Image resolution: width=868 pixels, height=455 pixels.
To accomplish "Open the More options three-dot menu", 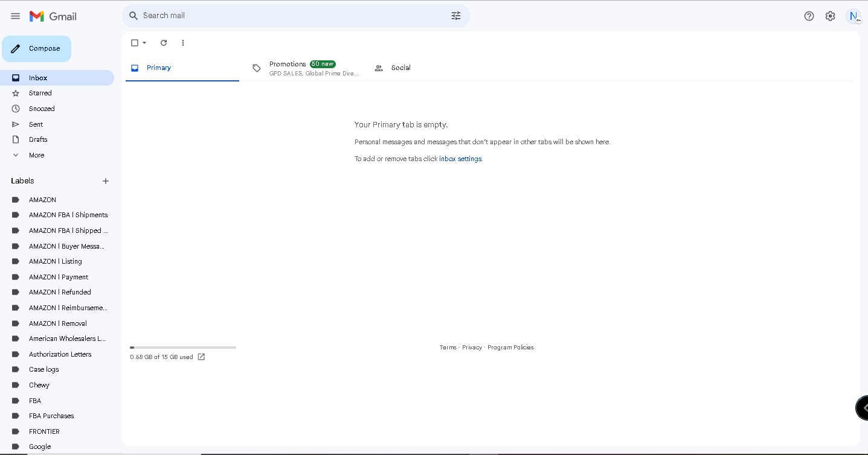I will click(183, 43).
